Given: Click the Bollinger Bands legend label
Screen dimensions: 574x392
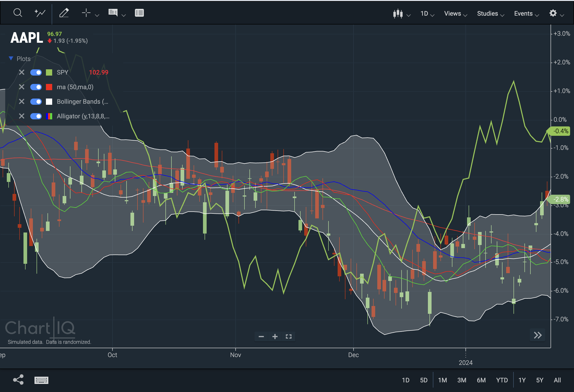Looking at the screenshot, I should tap(82, 102).
